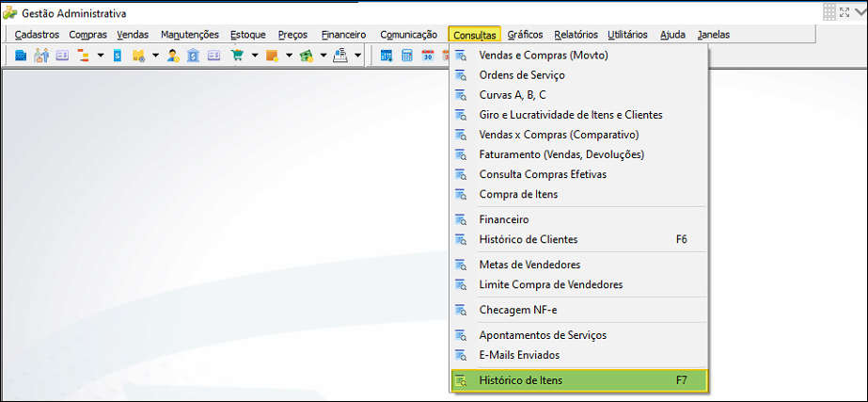Open the Janelas menu
The height and width of the screenshot is (402, 868).
point(714,35)
